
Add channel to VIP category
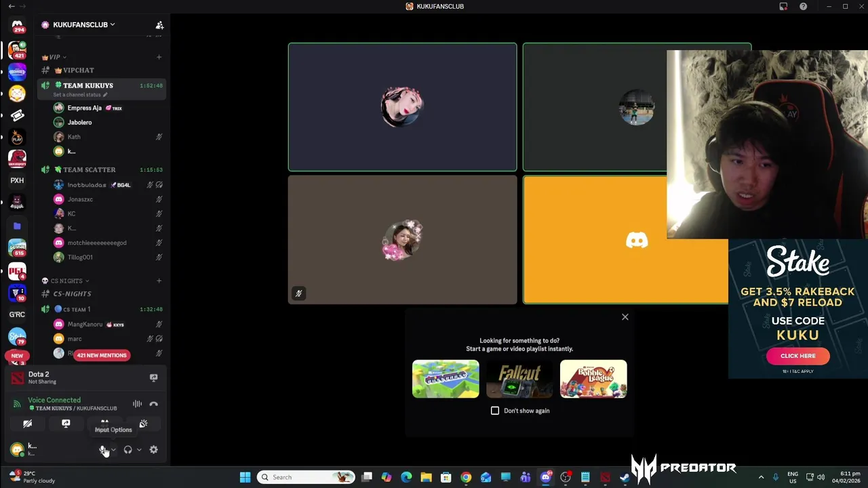click(159, 57)
